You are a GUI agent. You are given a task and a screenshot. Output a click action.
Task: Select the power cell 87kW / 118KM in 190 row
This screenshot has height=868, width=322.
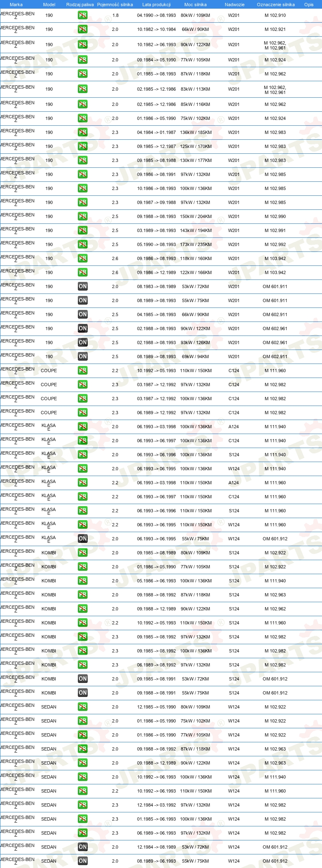[x=196, y=74]
